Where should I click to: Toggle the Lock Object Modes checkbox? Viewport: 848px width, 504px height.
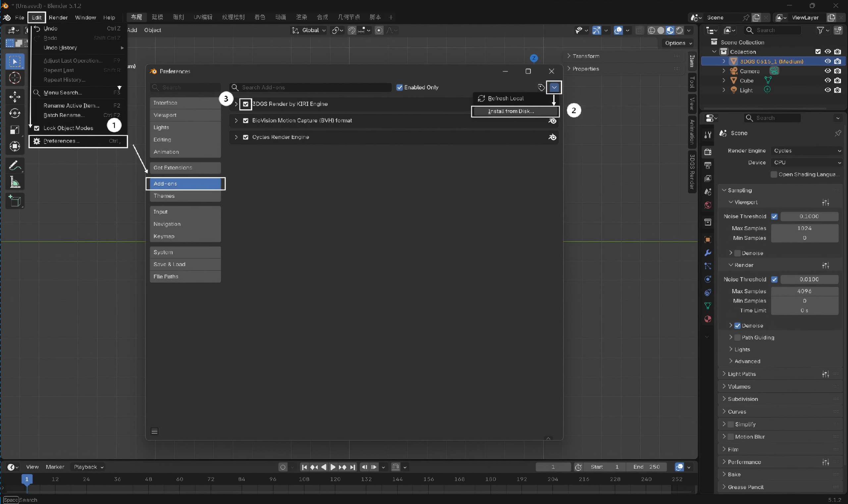click(37, 128)
